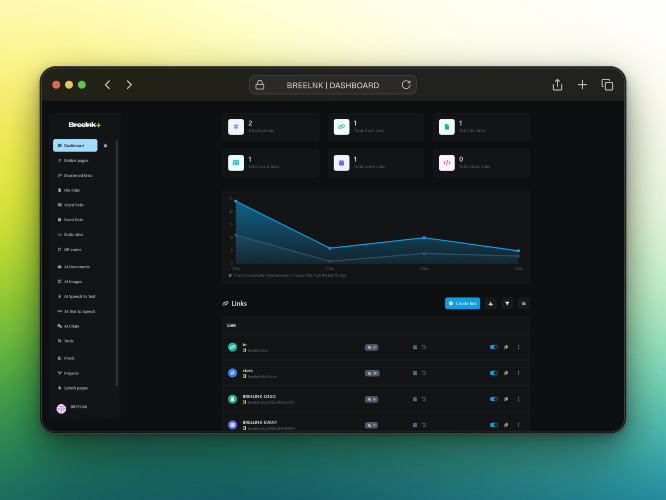Open the links filter funnel dropdown

tap(507, 303)
